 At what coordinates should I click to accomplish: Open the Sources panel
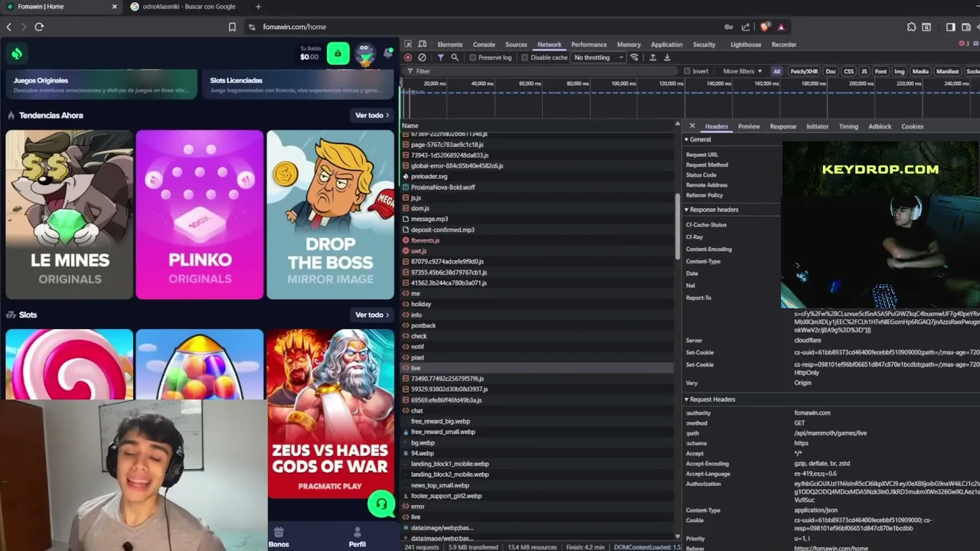point(516,44)
